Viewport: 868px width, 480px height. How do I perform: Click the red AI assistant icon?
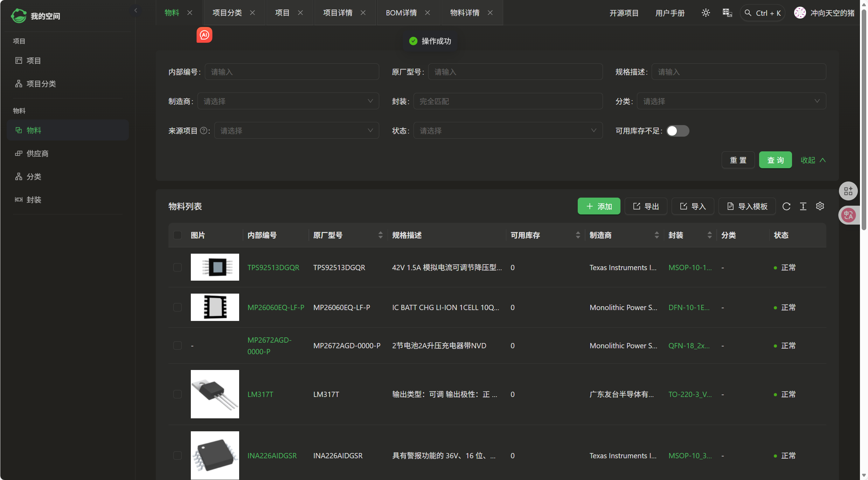[204, 35]
